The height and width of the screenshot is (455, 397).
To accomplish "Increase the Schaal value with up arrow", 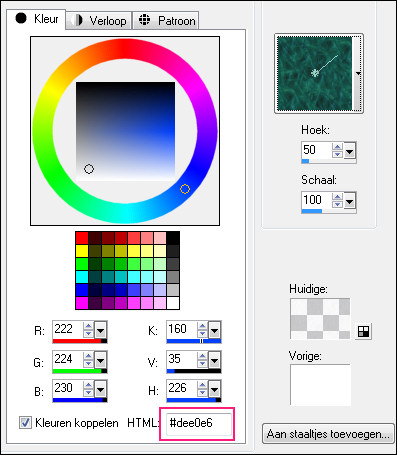I will point(337,197).
